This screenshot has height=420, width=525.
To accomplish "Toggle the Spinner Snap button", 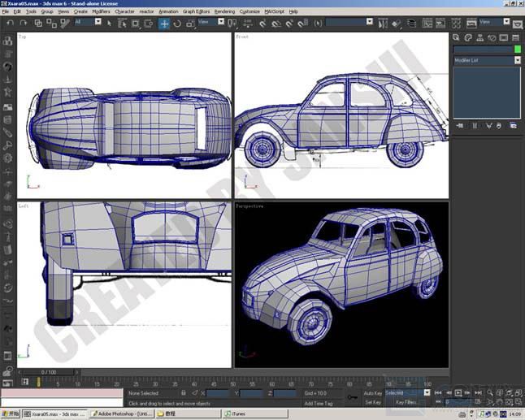I will click(x=303, y=23).
